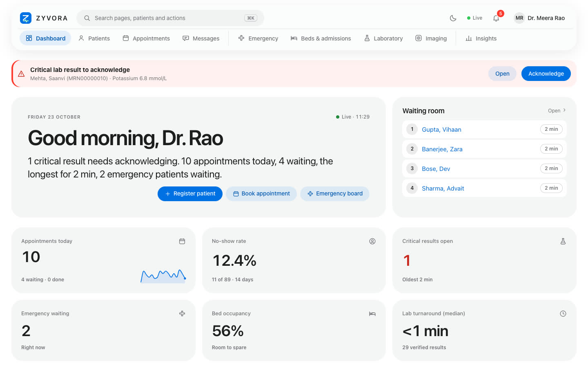The image size is (588, 368).
Task: Click Dr. Meera Rao user name
Action: 546,18
